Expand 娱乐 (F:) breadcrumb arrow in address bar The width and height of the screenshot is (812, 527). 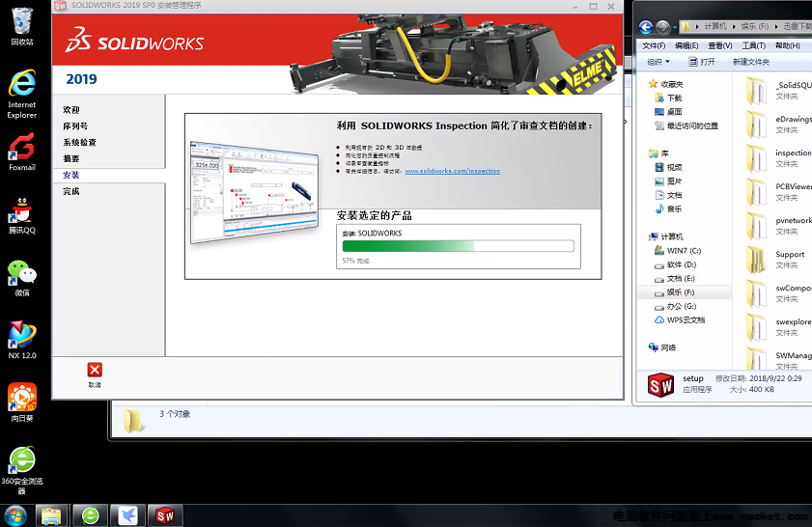776,26
